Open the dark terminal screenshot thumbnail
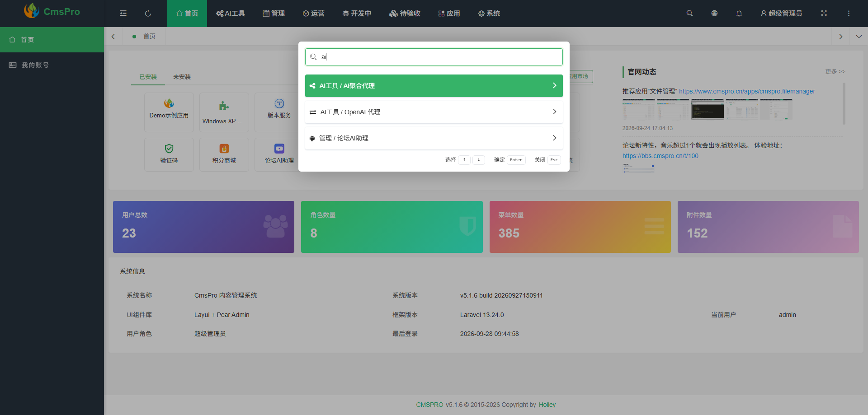Viewport: 868px width, 415px height. click(708, 109)
